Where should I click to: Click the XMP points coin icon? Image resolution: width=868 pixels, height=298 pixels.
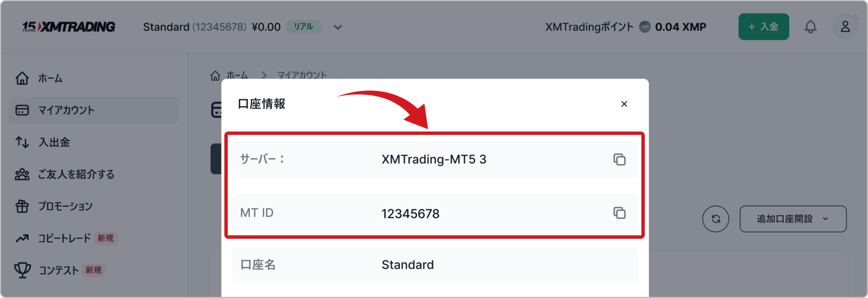(x=645, y=27)
